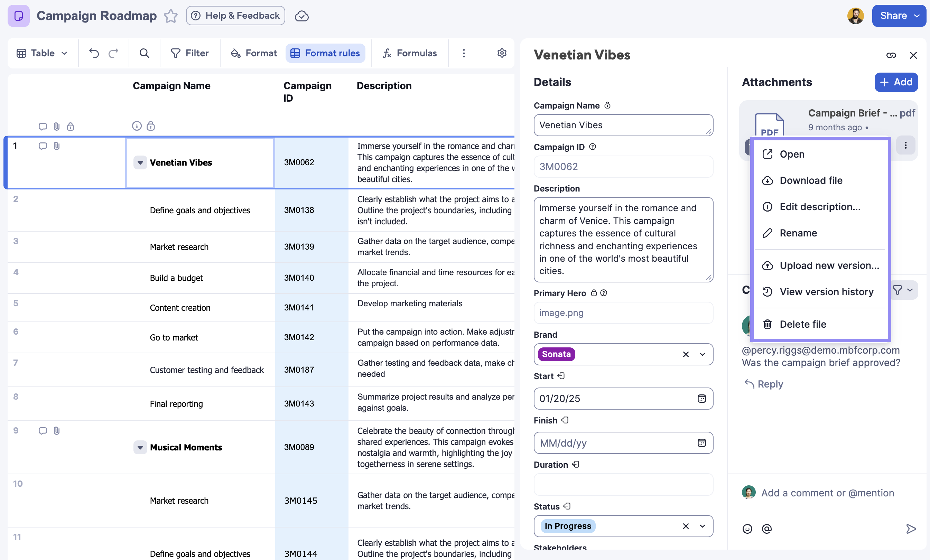
Task: Click the cloud saved status icon
Action: (x=301, y=16)
